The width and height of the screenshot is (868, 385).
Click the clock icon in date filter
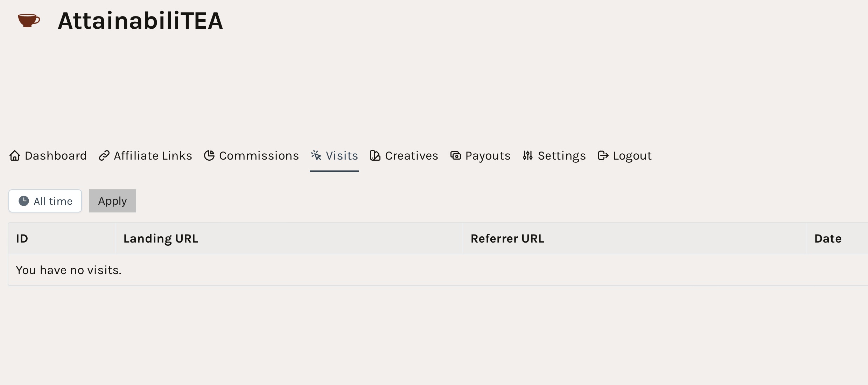point(24,201)
